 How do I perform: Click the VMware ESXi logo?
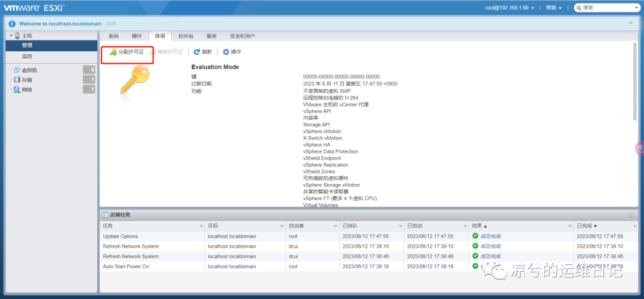point(34,7)
